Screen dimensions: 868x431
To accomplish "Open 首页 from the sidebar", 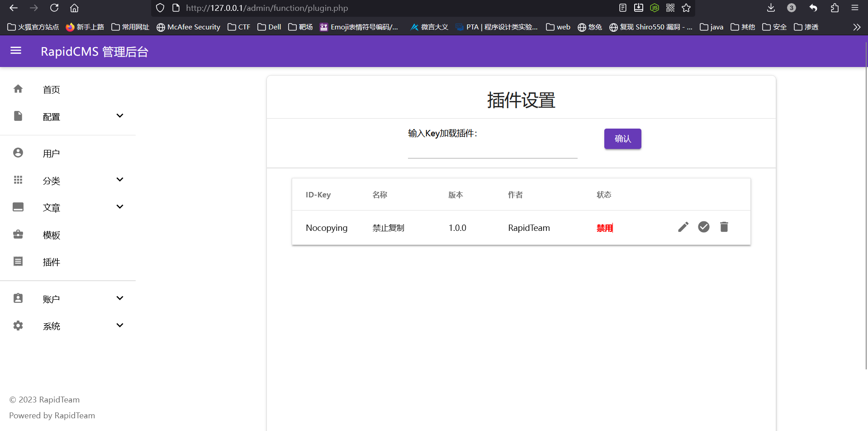I will pos(51,90).
